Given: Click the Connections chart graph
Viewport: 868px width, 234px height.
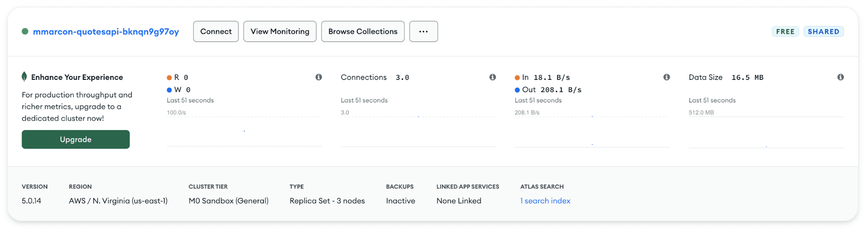Looking at the screenshot, I should [418, 132].
